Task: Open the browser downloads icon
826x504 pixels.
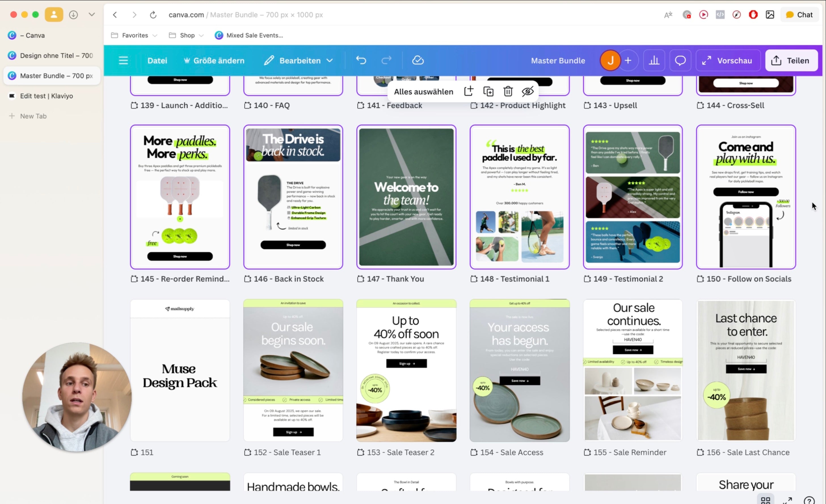Action: point(73,15)
